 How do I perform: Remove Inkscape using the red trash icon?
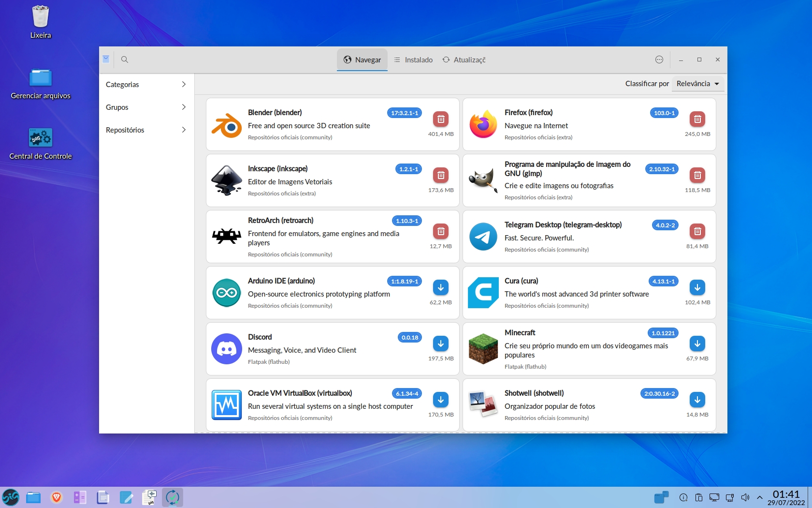(440, 175)
